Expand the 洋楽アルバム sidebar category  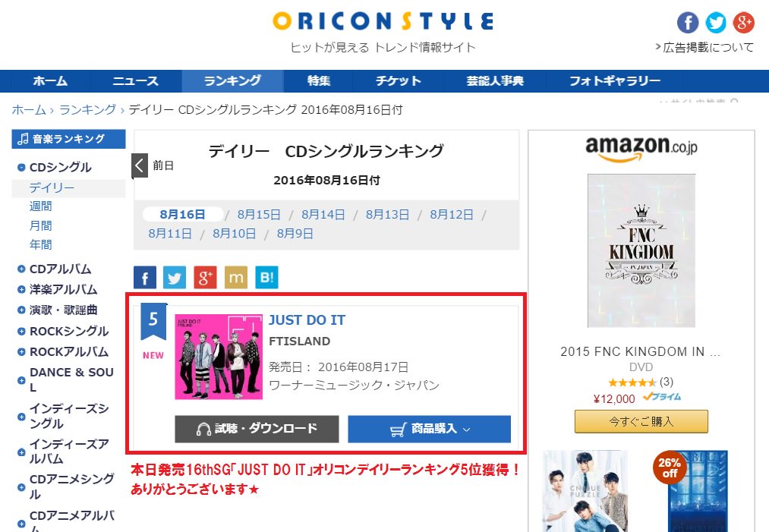tap(21, 289)
